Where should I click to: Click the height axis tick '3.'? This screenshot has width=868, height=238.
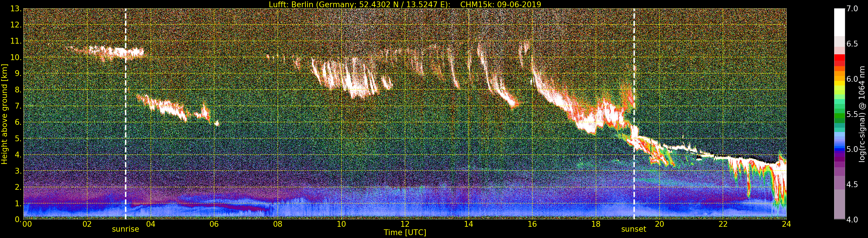click(x=18, y=171)
